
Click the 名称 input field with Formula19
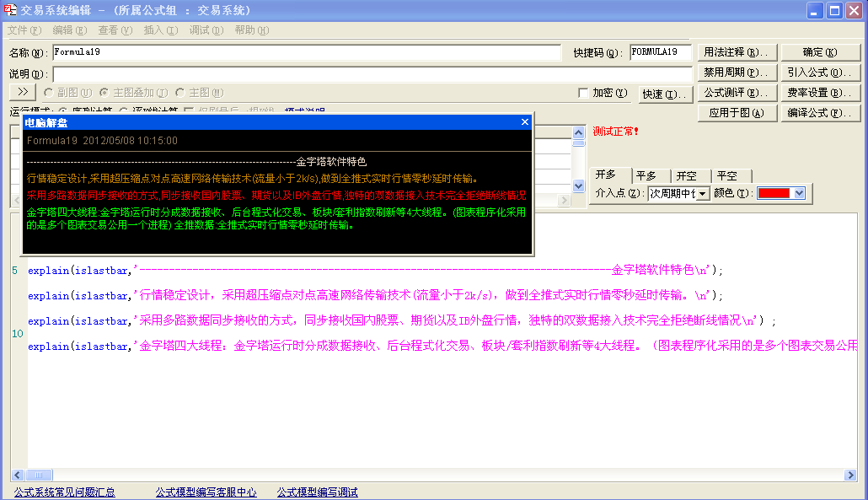tap(307, 52)
